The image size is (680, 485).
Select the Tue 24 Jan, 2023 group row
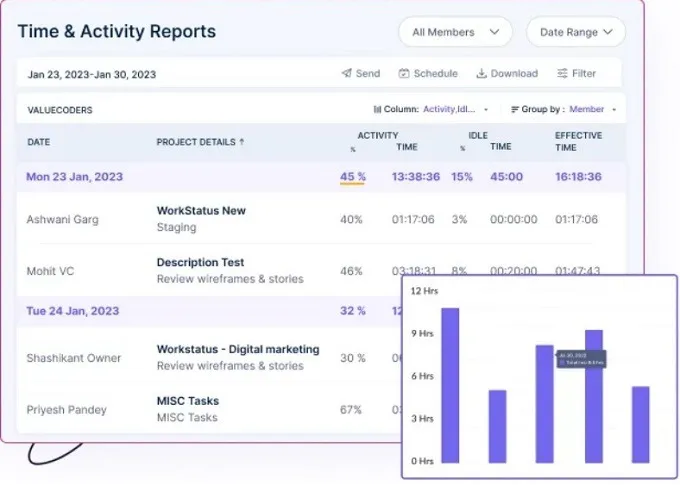click(x=75, y=311)
